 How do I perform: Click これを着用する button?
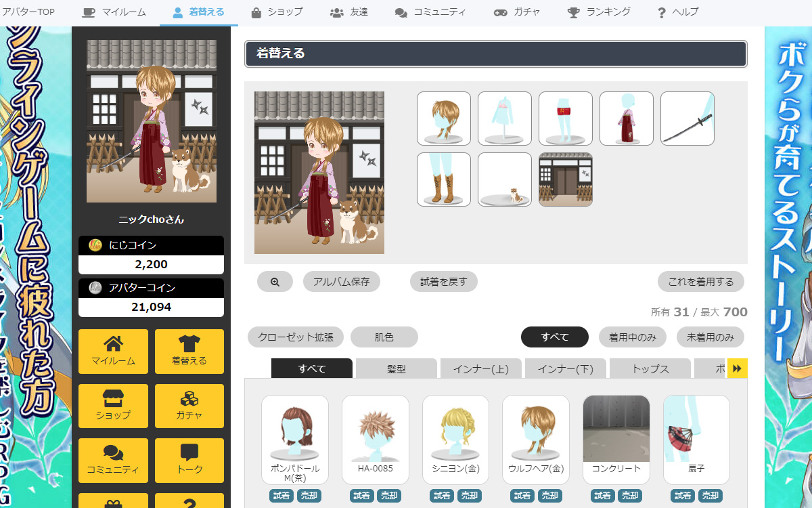point(701,282)
